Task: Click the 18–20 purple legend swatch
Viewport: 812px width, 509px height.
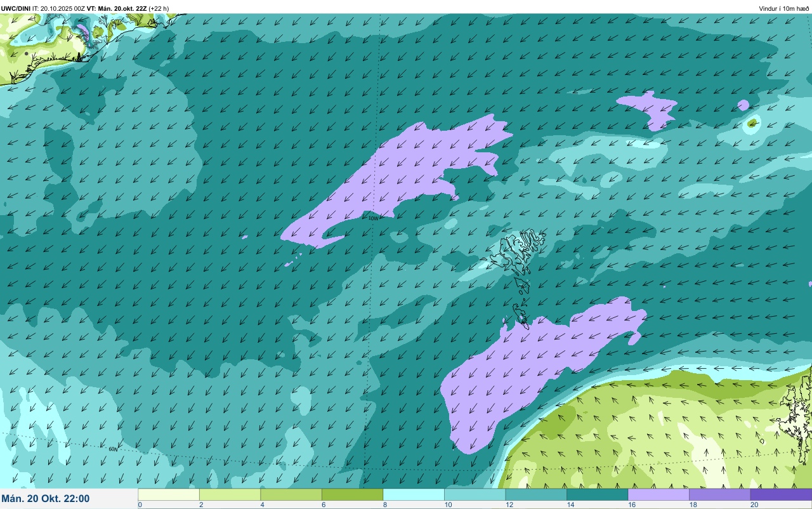Action: tap(719, 494)
